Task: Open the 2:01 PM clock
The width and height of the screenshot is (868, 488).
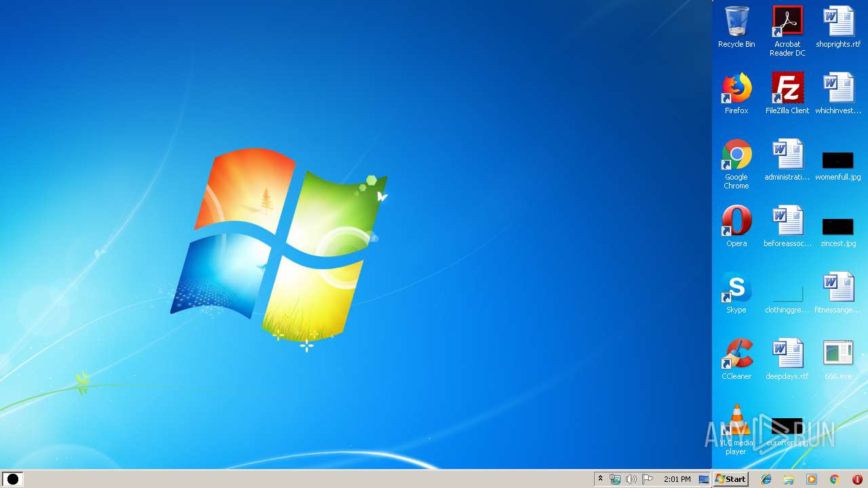Action: [677, 479]
